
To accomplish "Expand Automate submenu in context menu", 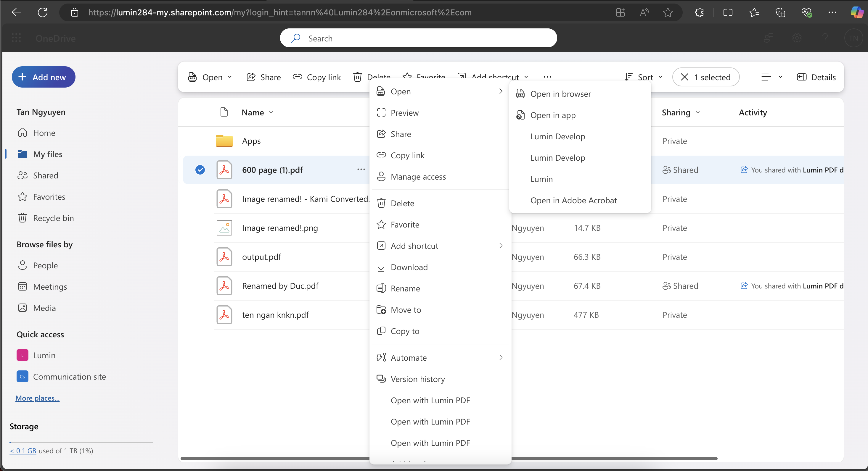I will [x=440, y=358].
